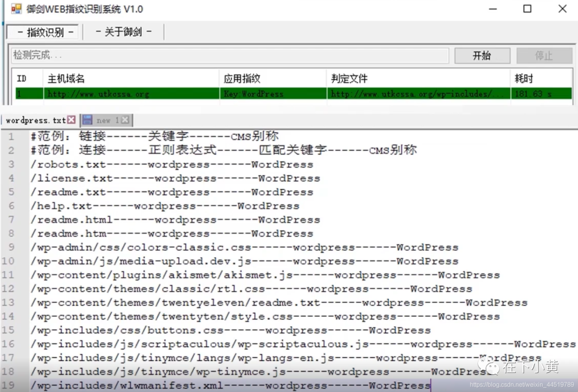Sort by the 主机域名 column header
578x392 pixels.
[x=132, y=79]
